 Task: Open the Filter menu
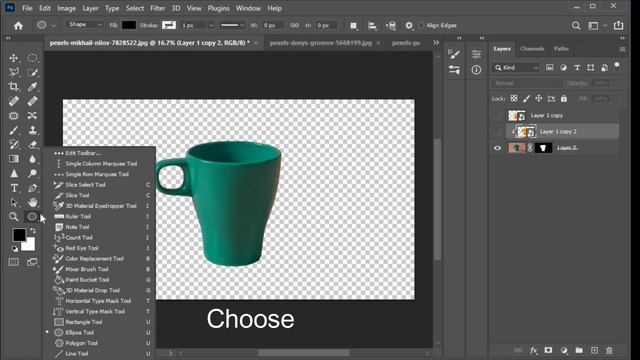157,8
